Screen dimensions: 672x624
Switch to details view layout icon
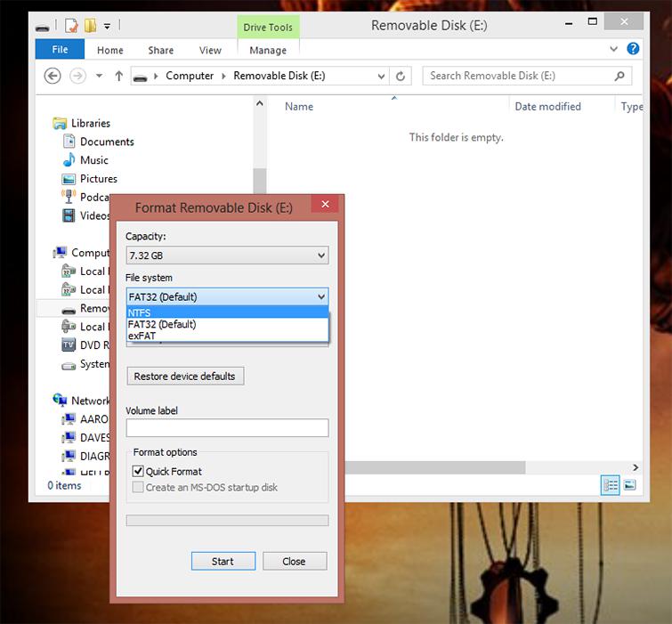tap(610, 485)
